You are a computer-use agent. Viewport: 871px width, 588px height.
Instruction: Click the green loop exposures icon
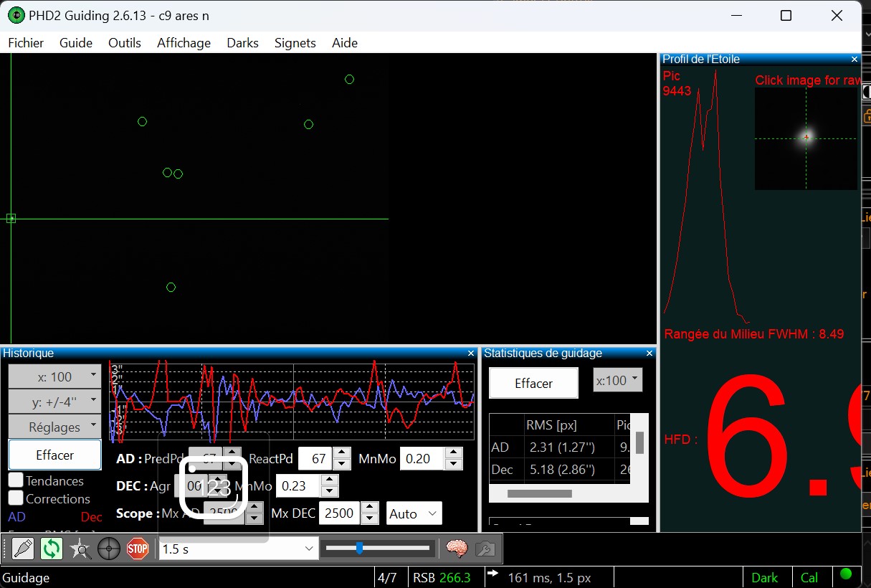coord(52,549)
